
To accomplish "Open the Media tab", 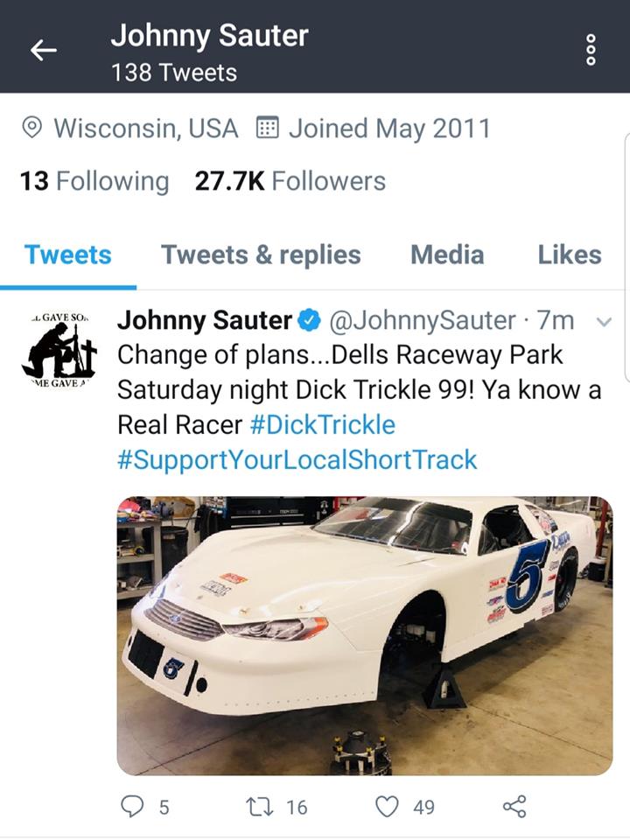I will pyautogui.click(x=447, y=255).
